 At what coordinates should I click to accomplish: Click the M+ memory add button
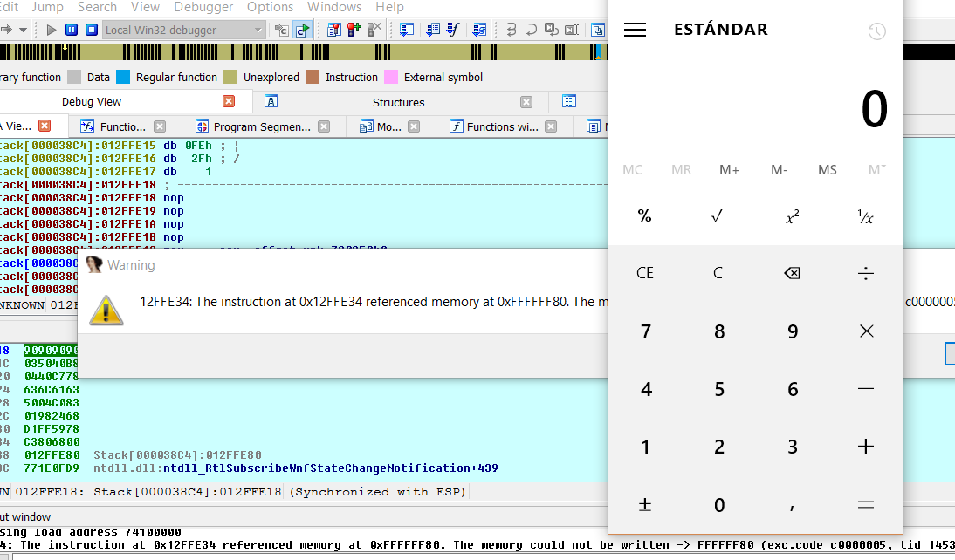coord(729,169)
